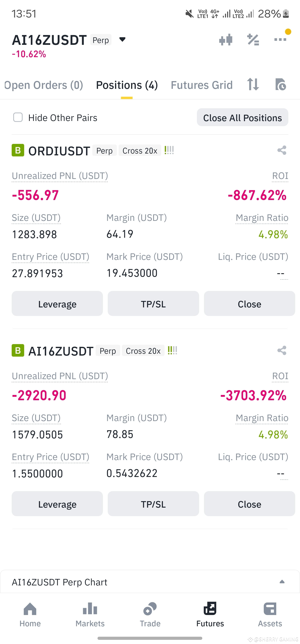Image resolution: width=300 pixels, height=644 pixels.
Task: Go to the Assets tab icon
Action: (270, 609)
